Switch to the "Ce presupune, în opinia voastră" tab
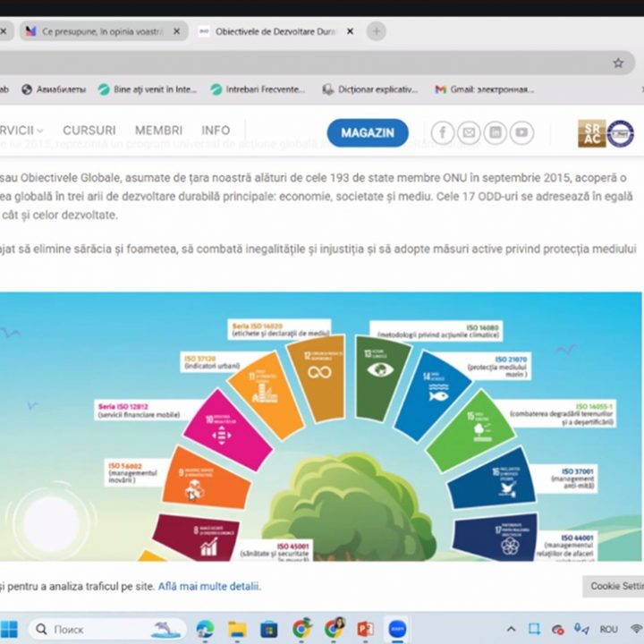The height and width of the screenshot is (644, 644). pyautogui.click(x=94, y=31)
